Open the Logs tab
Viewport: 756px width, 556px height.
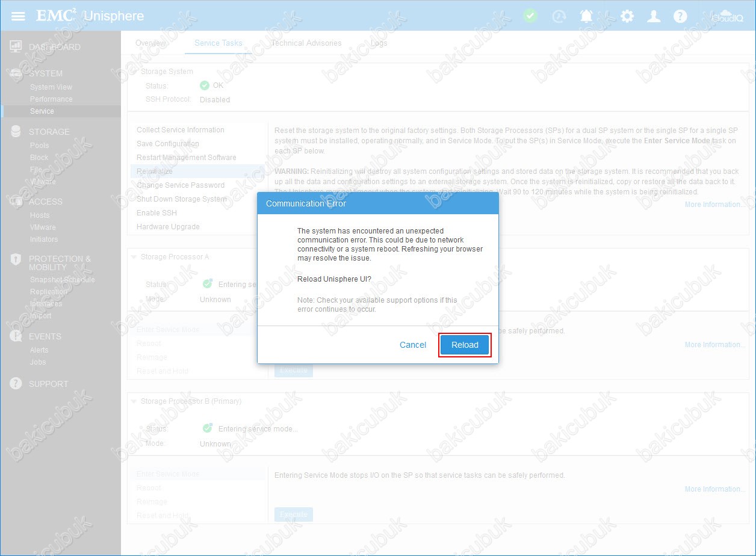(379, 43)
